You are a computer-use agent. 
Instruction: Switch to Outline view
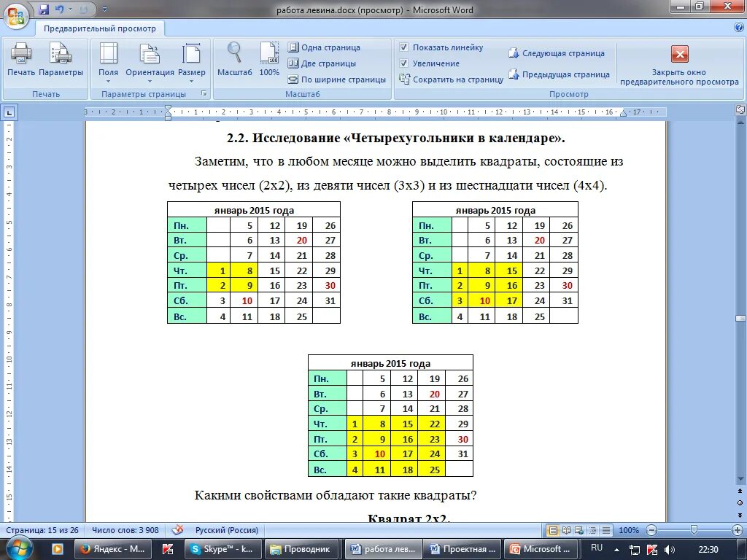coord(592,530)
